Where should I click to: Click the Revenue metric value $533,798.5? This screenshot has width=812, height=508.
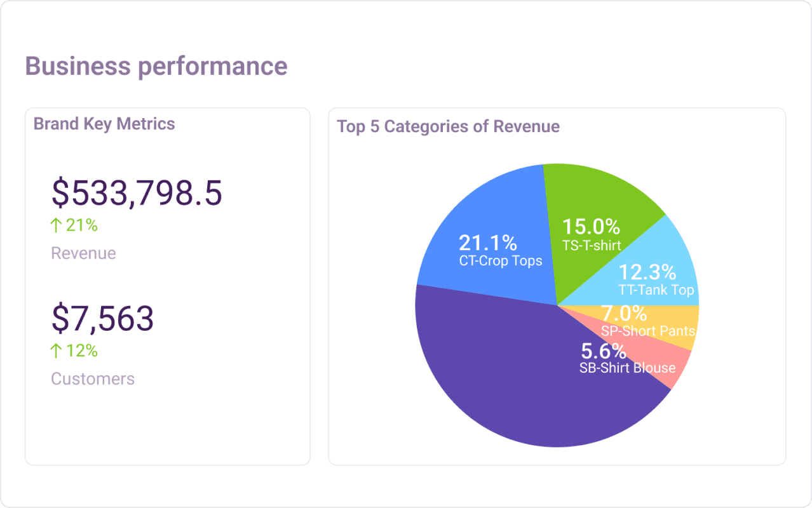[x=137, y=194]
